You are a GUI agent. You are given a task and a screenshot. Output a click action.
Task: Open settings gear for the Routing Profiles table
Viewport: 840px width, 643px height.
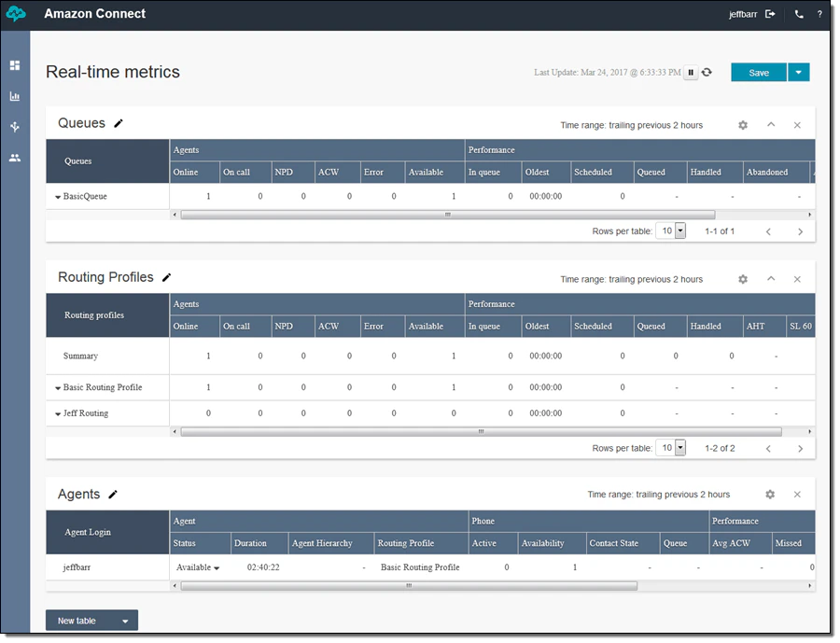click(743, 278)
